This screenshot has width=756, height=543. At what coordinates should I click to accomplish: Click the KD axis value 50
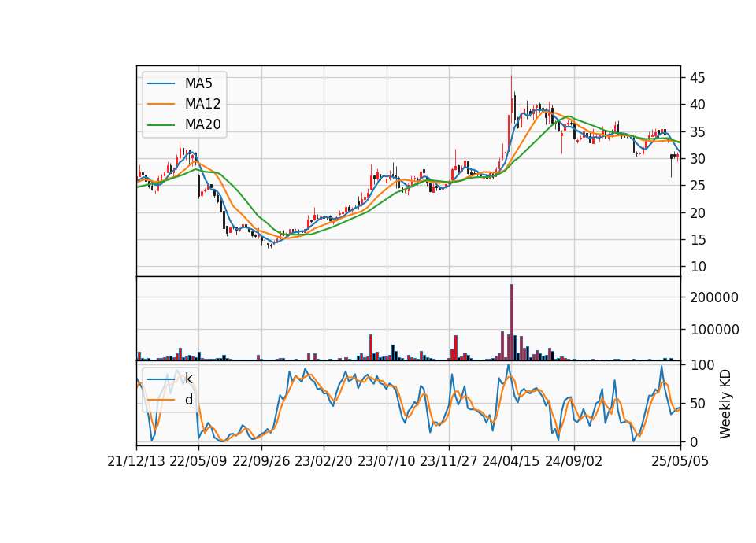point(699,404)
